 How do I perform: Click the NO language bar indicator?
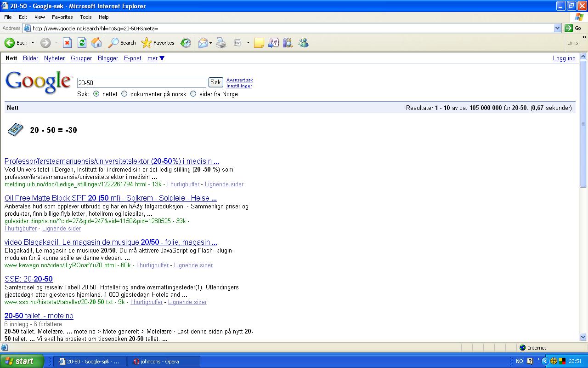click(519, 362)
